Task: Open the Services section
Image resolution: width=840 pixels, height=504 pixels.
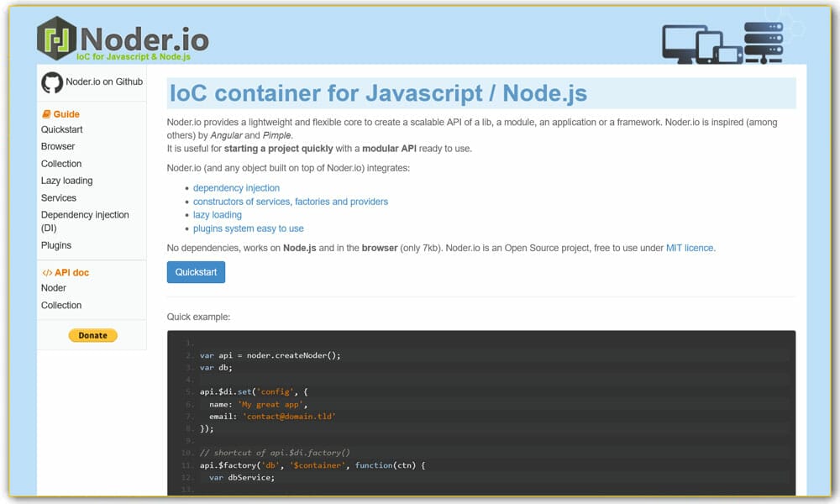Action: click(59, 197)
